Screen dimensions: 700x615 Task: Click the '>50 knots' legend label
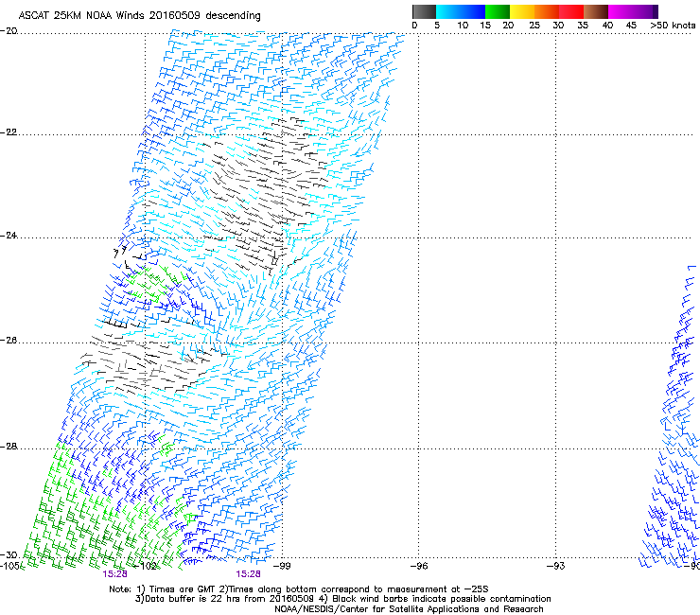tap(673, 26)
